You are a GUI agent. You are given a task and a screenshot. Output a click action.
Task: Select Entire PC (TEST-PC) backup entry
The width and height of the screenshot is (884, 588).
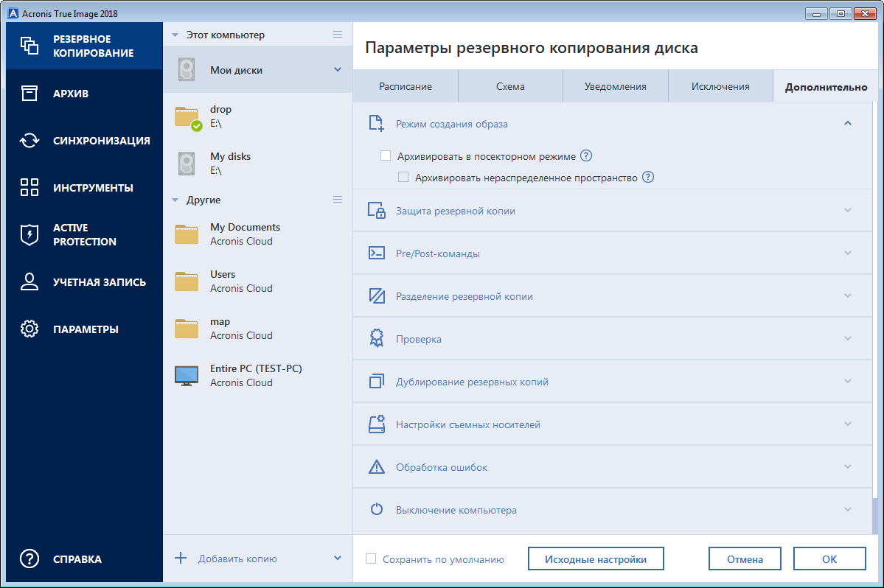[257, 376]
